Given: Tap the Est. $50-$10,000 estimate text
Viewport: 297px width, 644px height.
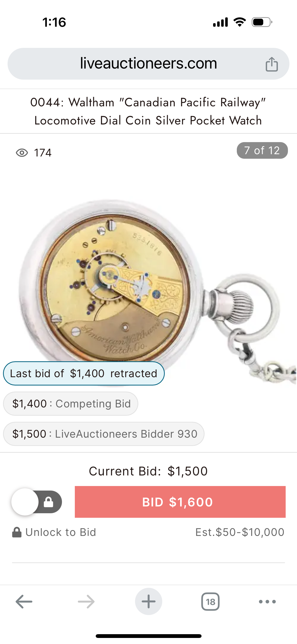Looking at the screenshot, I should pyautogui.click(x=240, y=532).
